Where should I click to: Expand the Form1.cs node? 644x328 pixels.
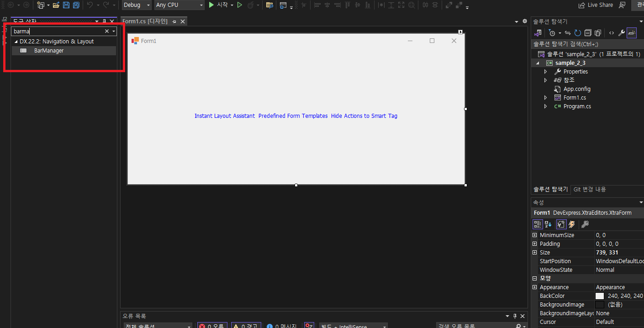(x=545, y=98)
